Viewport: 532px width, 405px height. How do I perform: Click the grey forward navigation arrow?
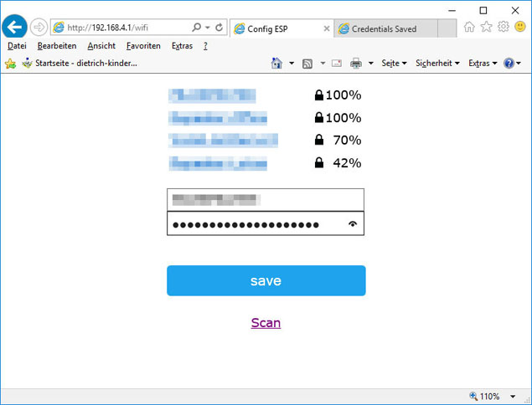(x=39, y=27)
